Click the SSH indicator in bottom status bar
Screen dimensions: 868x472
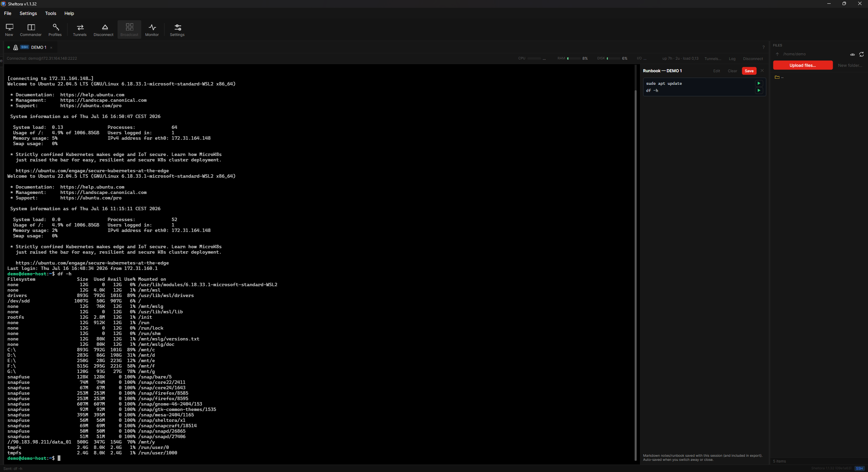click(x=859, y=468)
